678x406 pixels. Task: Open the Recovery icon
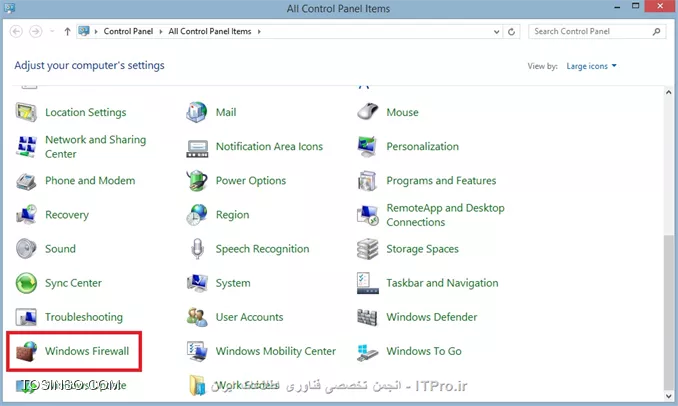(26, 215)
